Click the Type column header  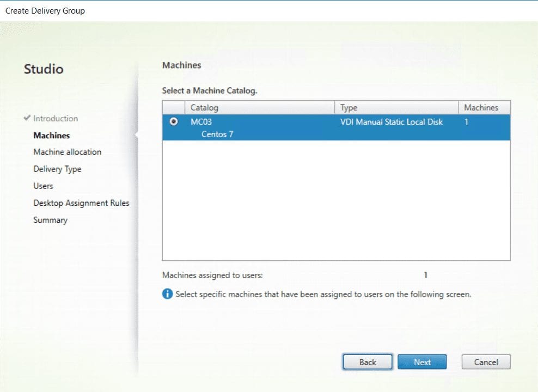tap(349, 107)
